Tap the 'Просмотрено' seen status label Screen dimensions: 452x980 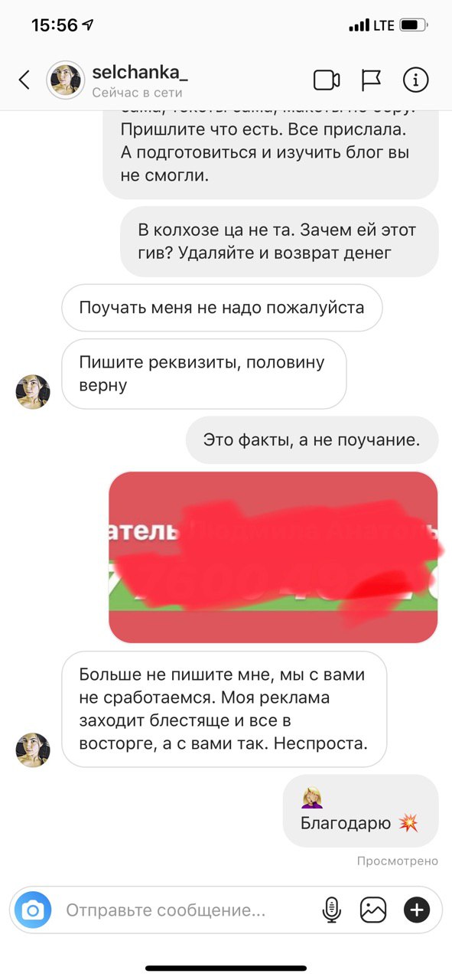point(398,861)
